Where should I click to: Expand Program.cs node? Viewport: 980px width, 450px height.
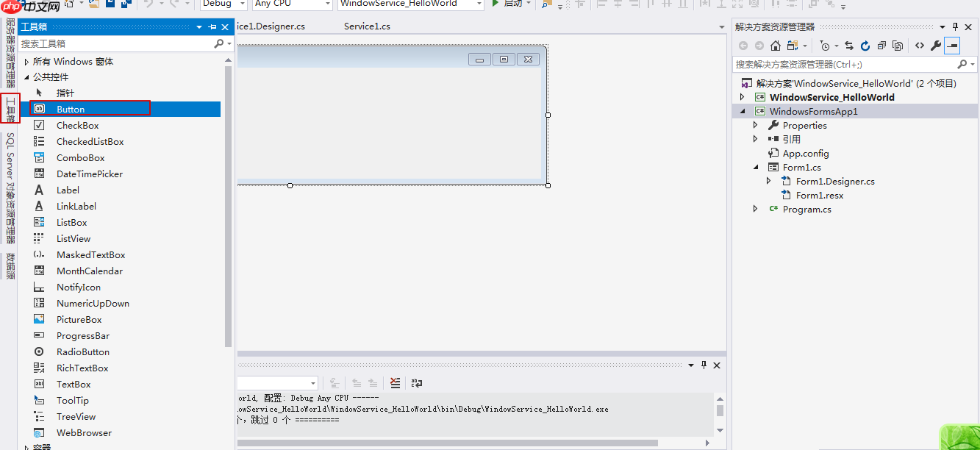[x=755, y=210]
